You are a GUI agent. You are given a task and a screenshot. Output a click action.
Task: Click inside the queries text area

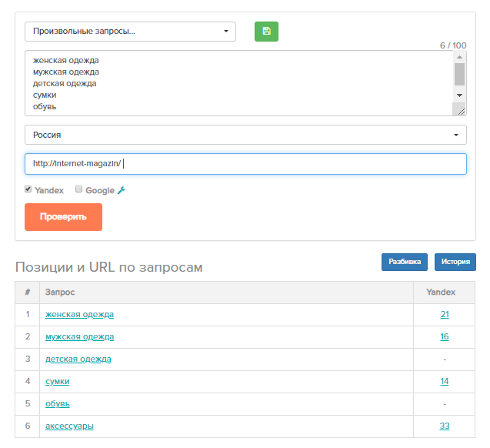click(238, 83)
